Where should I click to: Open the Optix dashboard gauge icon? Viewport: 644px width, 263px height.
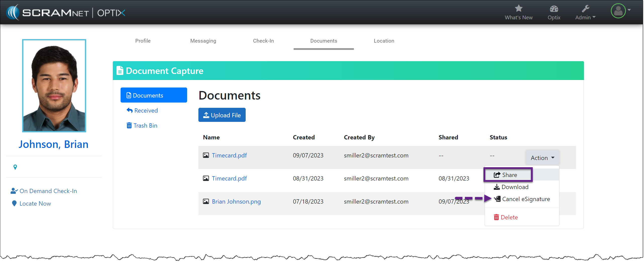click(554, 9)
